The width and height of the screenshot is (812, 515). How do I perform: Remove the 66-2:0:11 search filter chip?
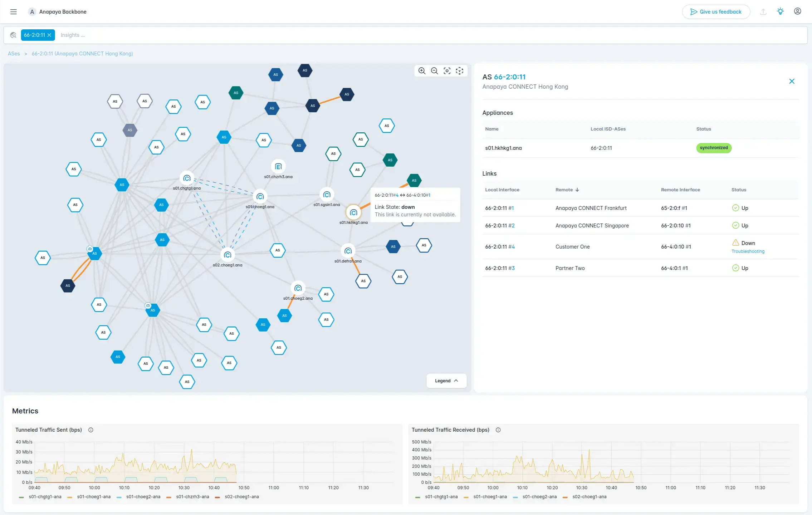click(49, 35)
